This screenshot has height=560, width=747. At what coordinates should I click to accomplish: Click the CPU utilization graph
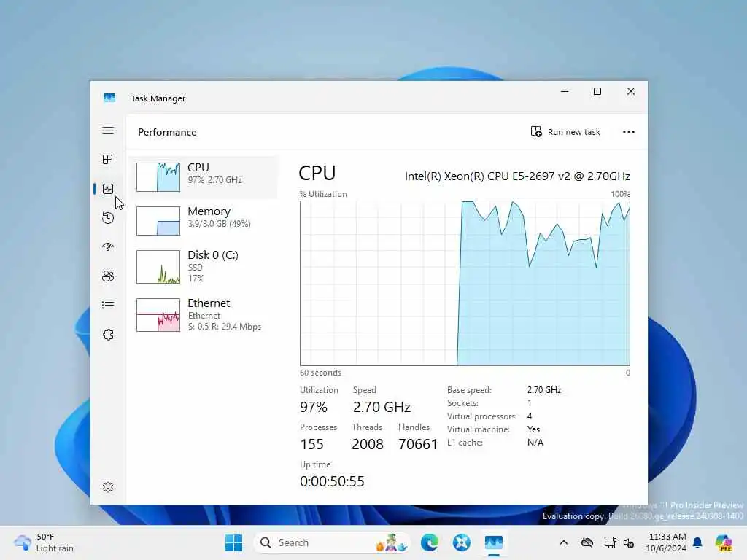tap(465, 284)
